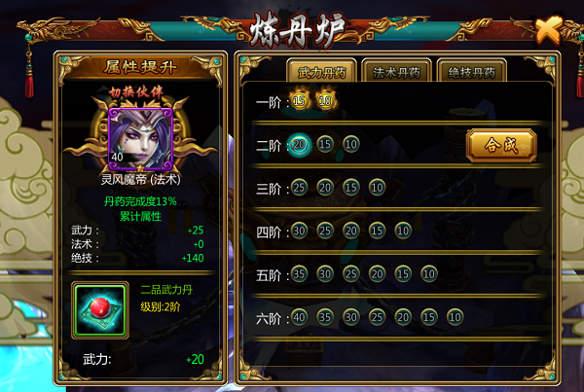Image resolution: width=584 pixels, height=392 pixels.
Task: Pick the 30 pill in 四阶 row
Action: click(x=300, y=231)
